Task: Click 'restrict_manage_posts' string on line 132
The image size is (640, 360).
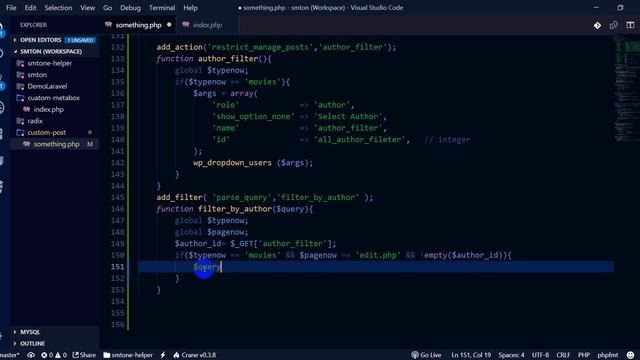Action: click(x=260, y=47)
